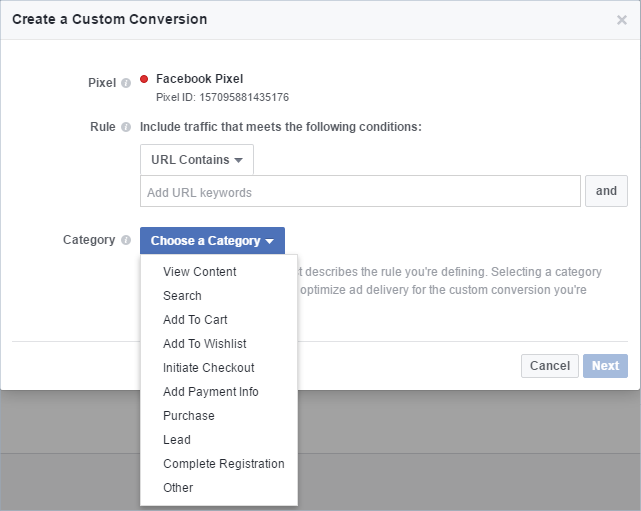Open the URL Contains dropdown

197,159
